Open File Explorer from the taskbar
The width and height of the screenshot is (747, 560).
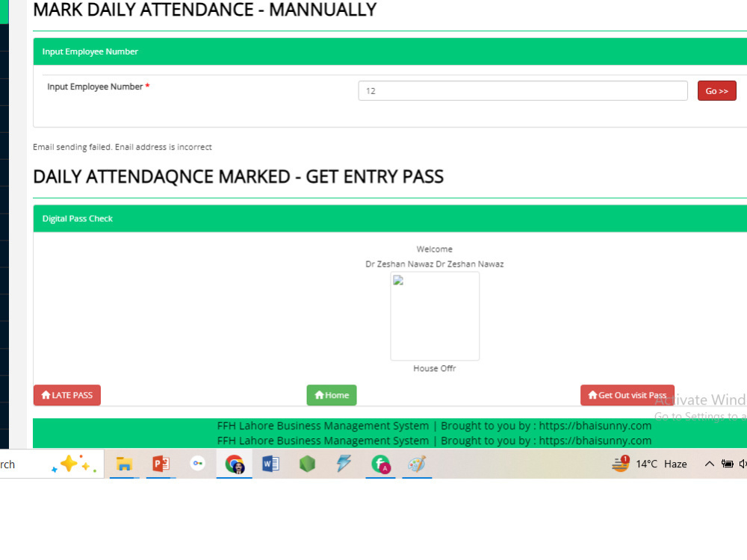124,464
